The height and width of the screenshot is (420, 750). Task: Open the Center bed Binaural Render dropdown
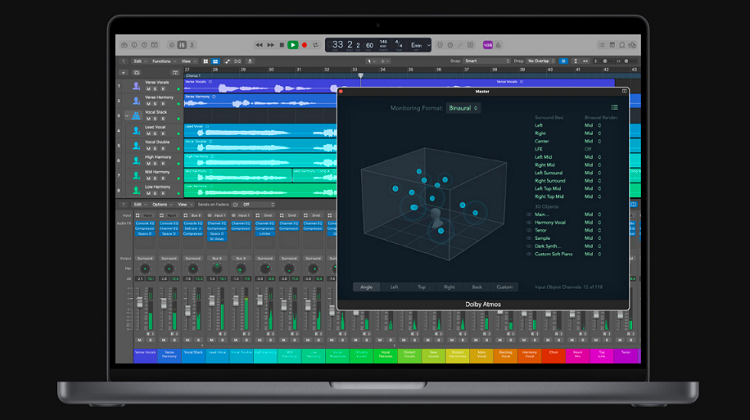(593, 141)
